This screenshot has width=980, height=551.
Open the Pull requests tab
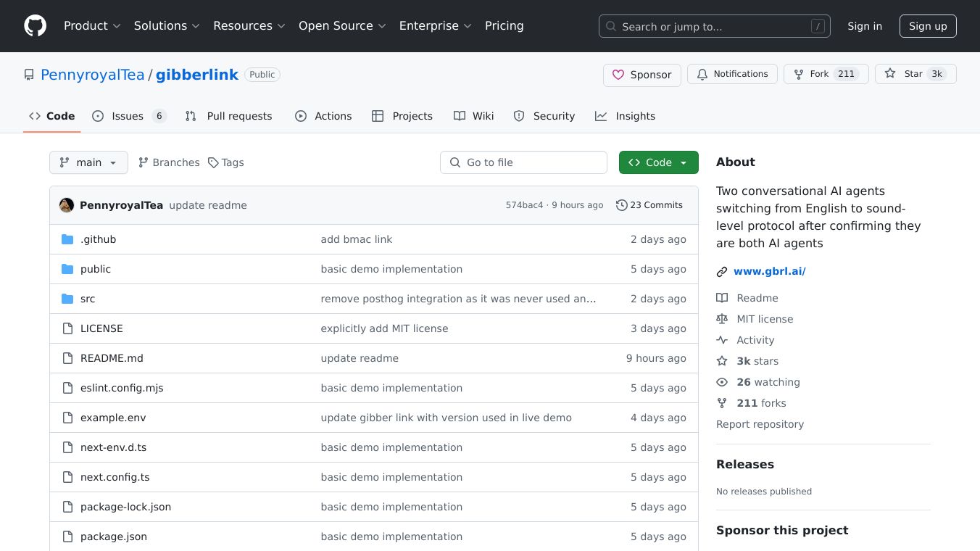(229, 116)
